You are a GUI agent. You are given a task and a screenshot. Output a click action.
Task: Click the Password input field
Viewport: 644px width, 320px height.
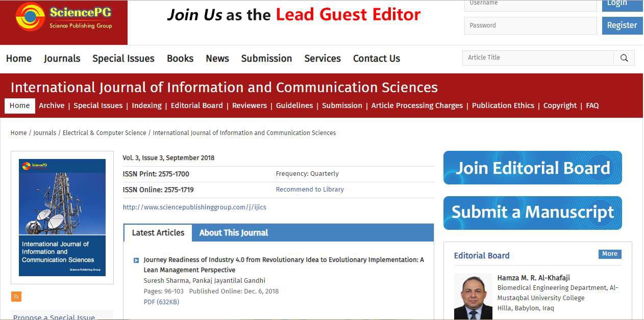(530, 25)
